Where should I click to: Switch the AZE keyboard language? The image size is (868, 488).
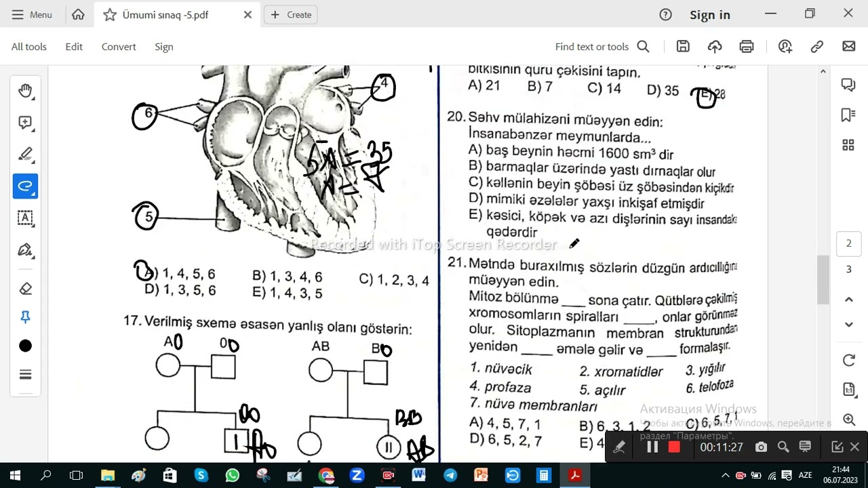click(805, 475)
